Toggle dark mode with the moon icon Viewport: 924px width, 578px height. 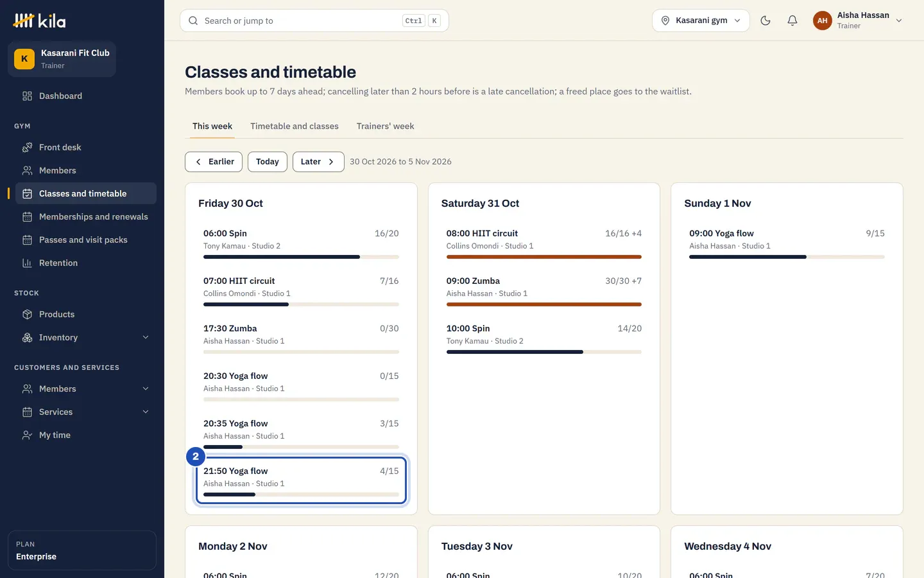pyautogui.click(x=766, y=21)
